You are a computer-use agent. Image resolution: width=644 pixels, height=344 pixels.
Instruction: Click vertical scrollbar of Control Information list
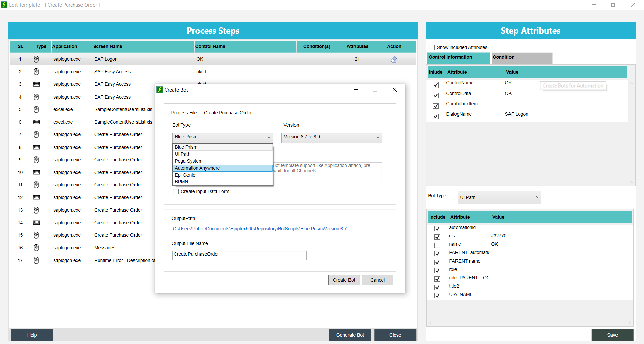632,133
